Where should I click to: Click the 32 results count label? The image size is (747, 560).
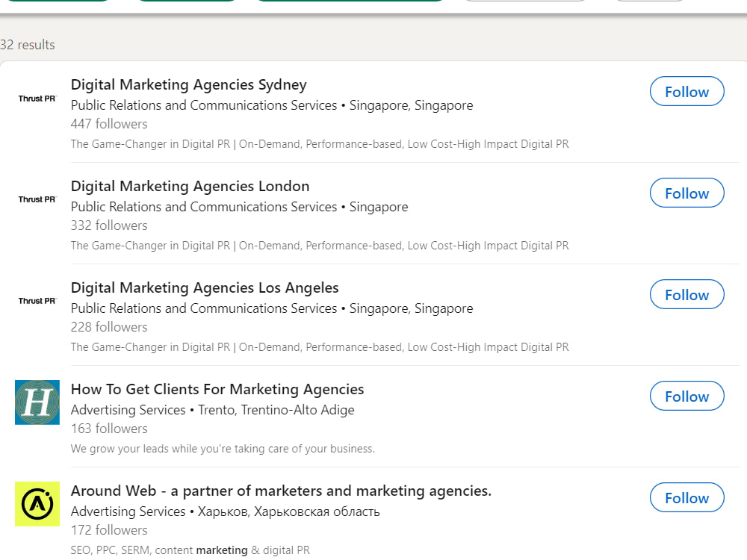pyautogui.click(x=27, y=45)
